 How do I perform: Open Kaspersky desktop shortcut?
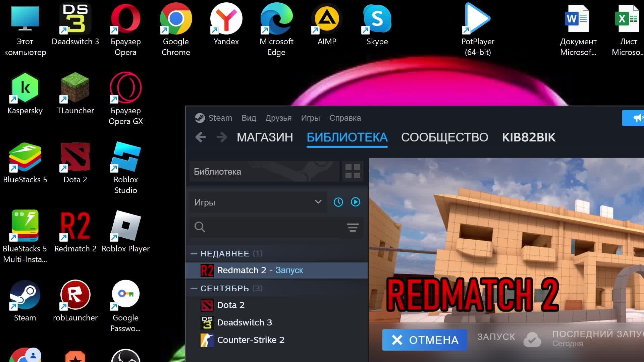pos(25,93)
